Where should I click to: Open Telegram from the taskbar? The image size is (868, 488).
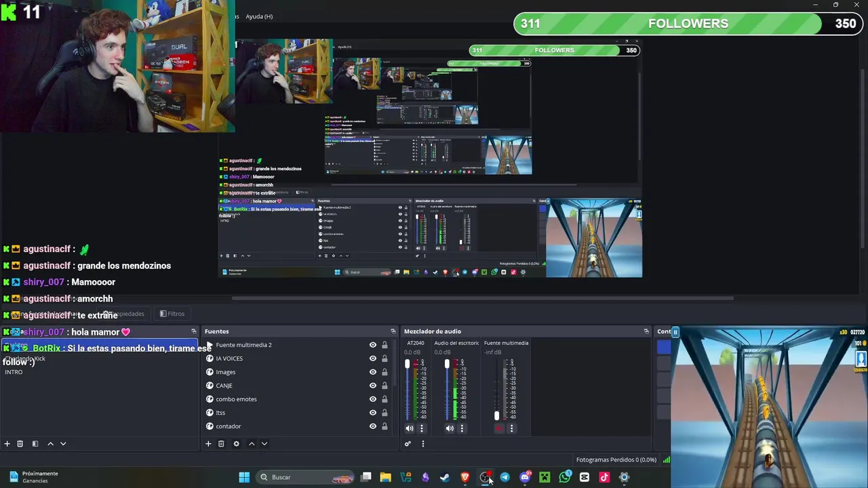point(505,477)
